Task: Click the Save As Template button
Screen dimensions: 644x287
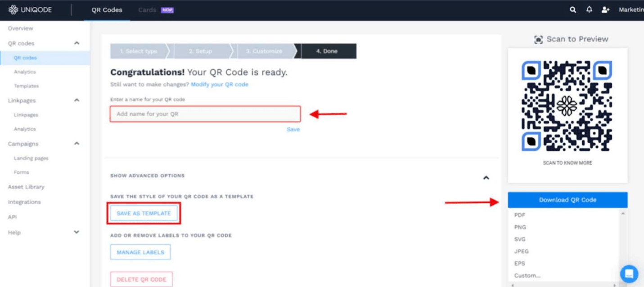Action: (144, 214)
